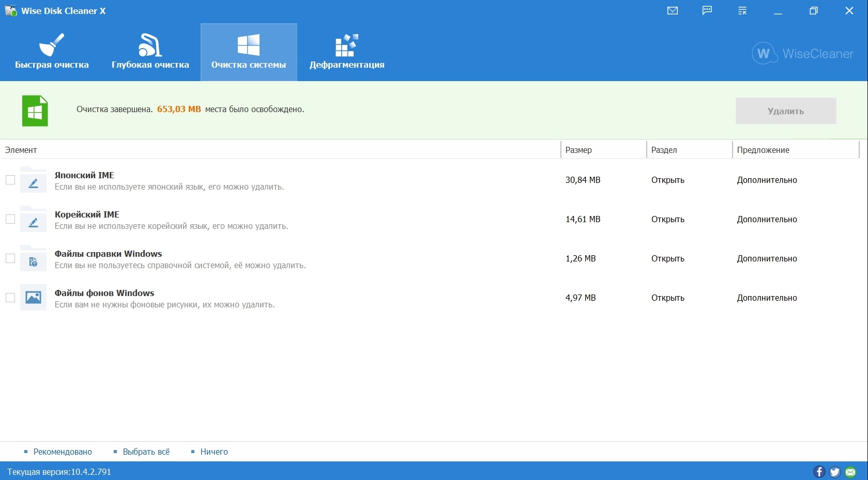Tick the Файлы справки Windows checkbox
The height and width of the screenshot is (480, 868).
pyautogui.click(x=10, y=258)
